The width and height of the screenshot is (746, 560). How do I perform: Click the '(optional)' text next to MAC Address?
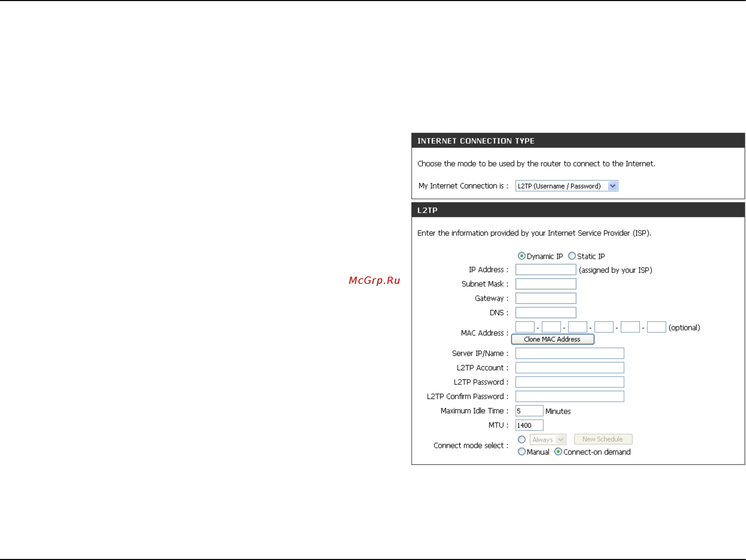[684, 328]
